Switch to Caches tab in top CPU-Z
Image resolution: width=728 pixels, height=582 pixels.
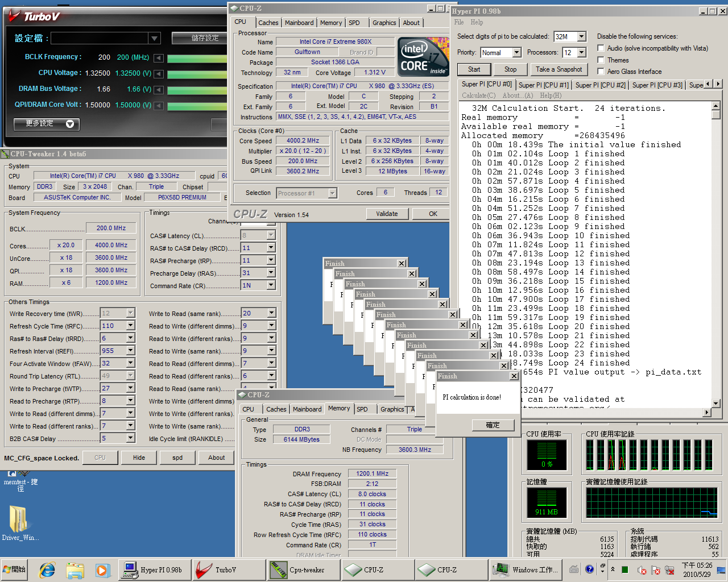268,23
